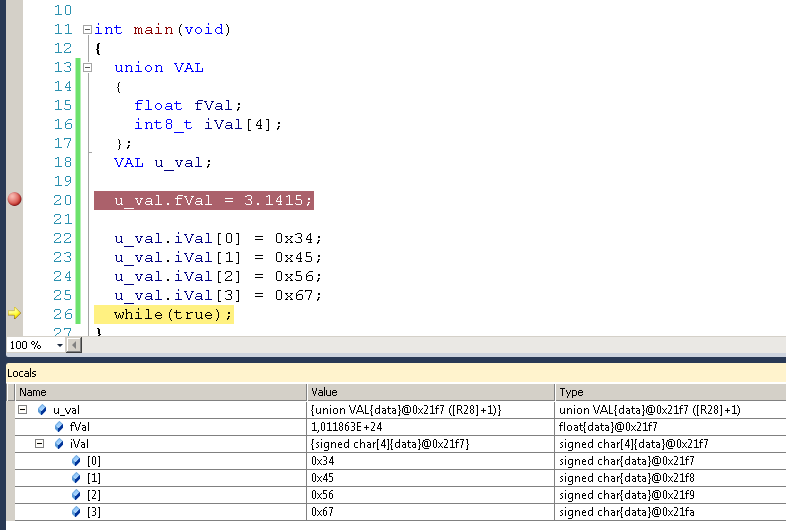Click the type signed char{data}@0x21f9
786x530 pixels.
(627, 495)
